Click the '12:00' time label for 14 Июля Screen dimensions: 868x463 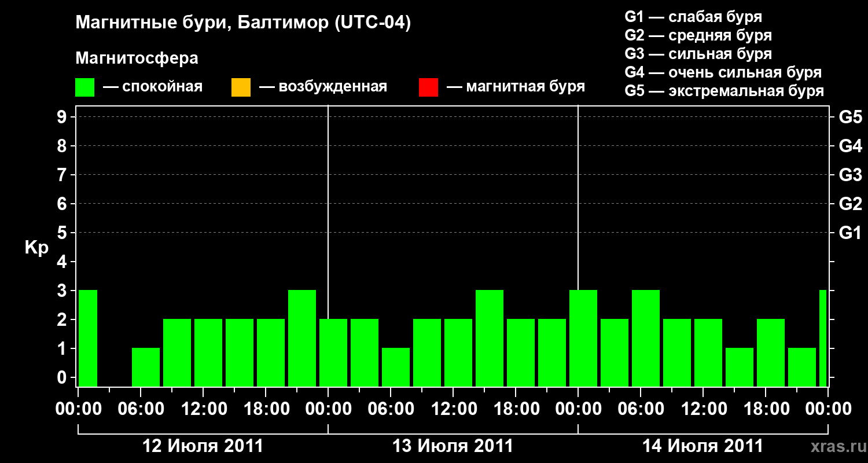point(704,409)
